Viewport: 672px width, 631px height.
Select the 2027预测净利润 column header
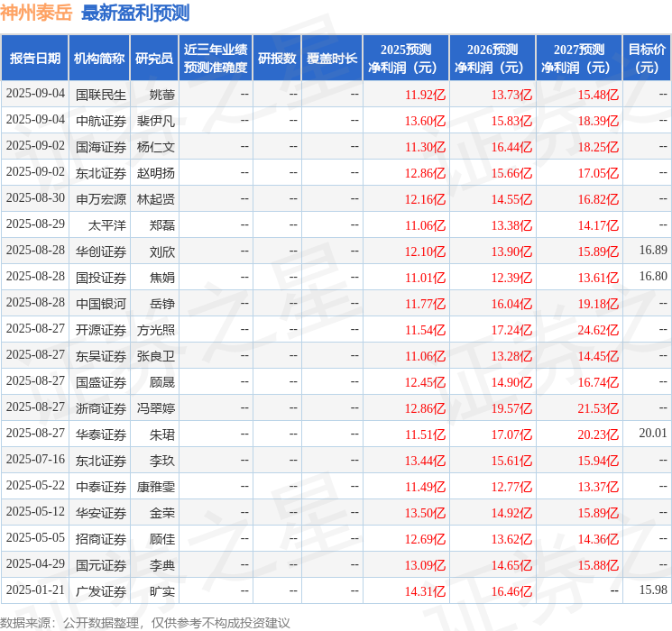pos(578,59)
